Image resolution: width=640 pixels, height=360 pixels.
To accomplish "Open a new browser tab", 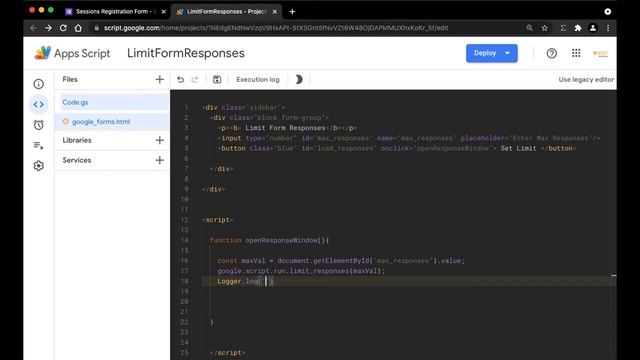I will click(x=292, y=12).
